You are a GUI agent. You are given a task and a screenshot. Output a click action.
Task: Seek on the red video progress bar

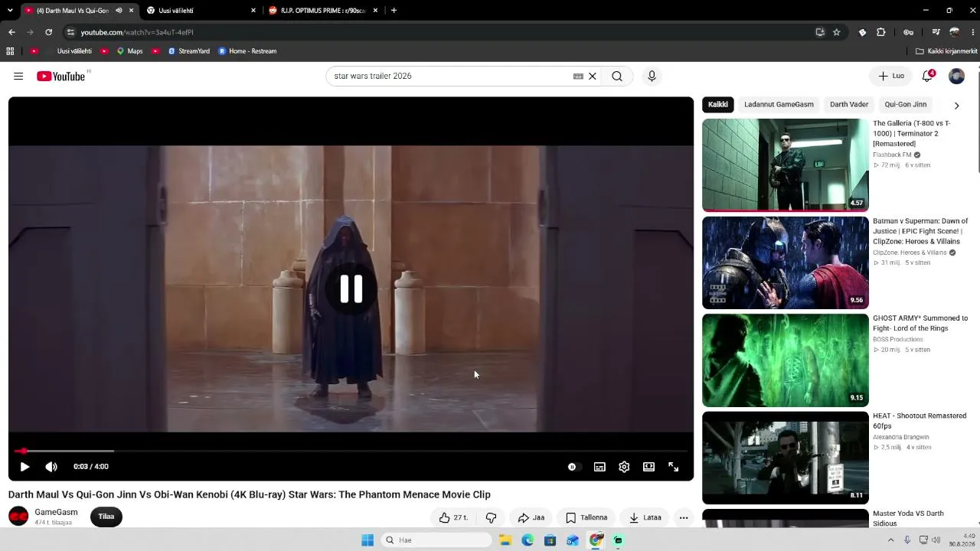click(x=351, y=451)
